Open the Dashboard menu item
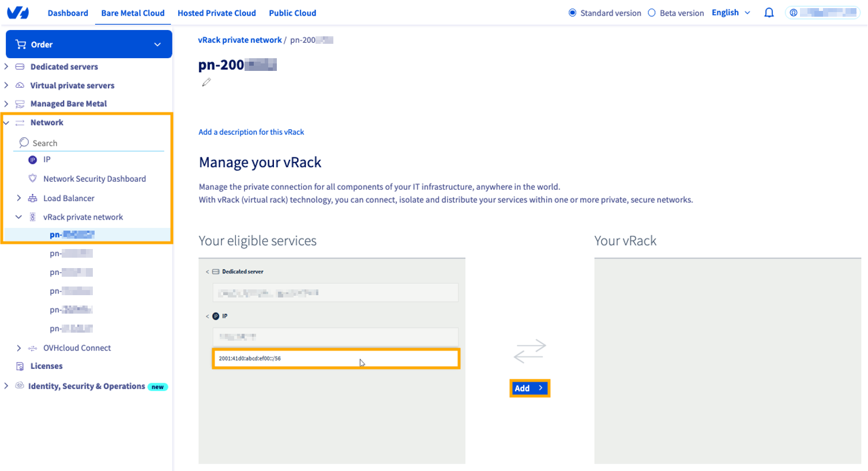 67,13
